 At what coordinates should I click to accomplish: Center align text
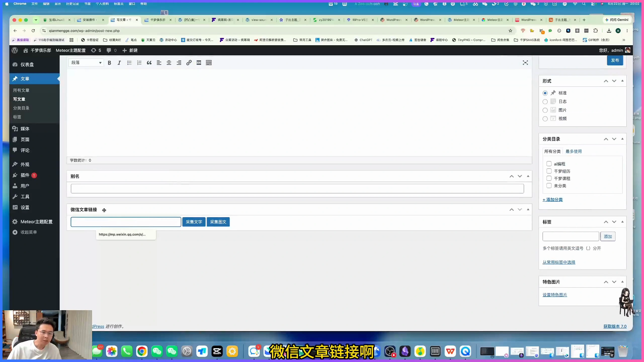click(x=169, y=63)
